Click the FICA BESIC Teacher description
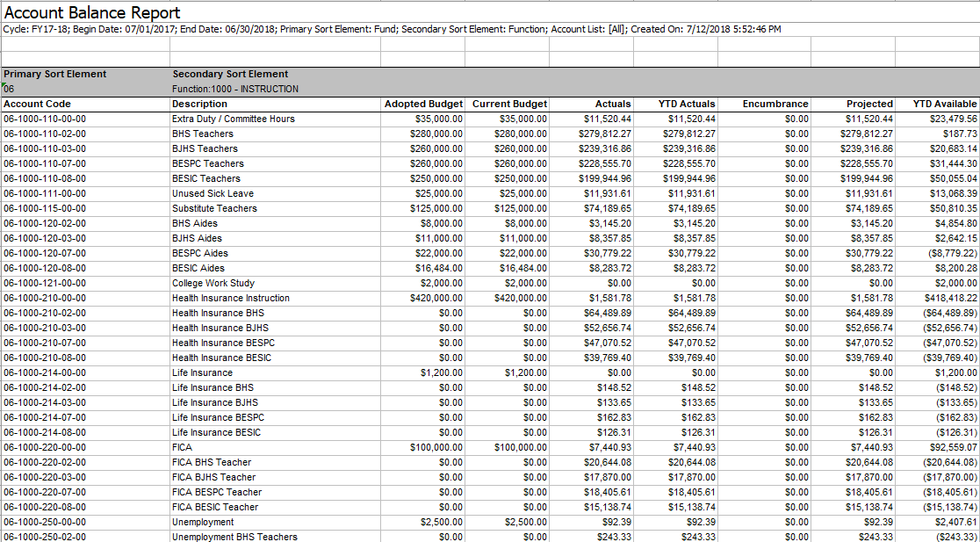The height and width of the screenshot is (542, 980). pos(215,507)
